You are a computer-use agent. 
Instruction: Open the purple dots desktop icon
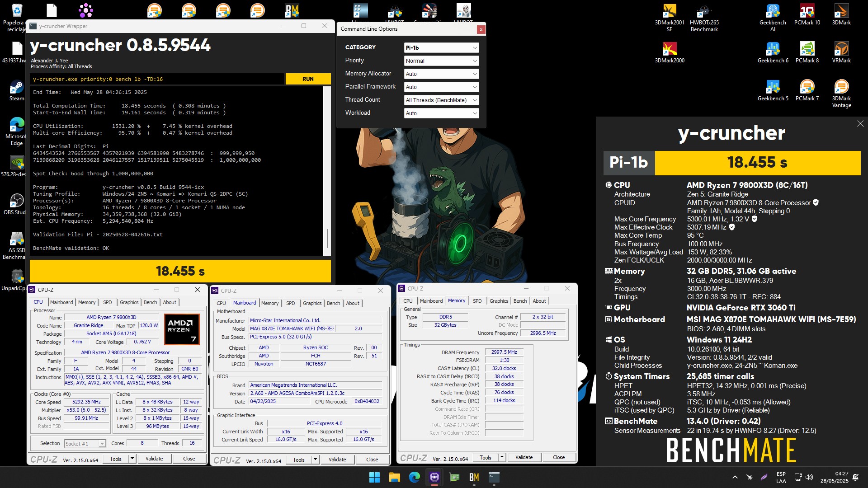coord(85,10)
